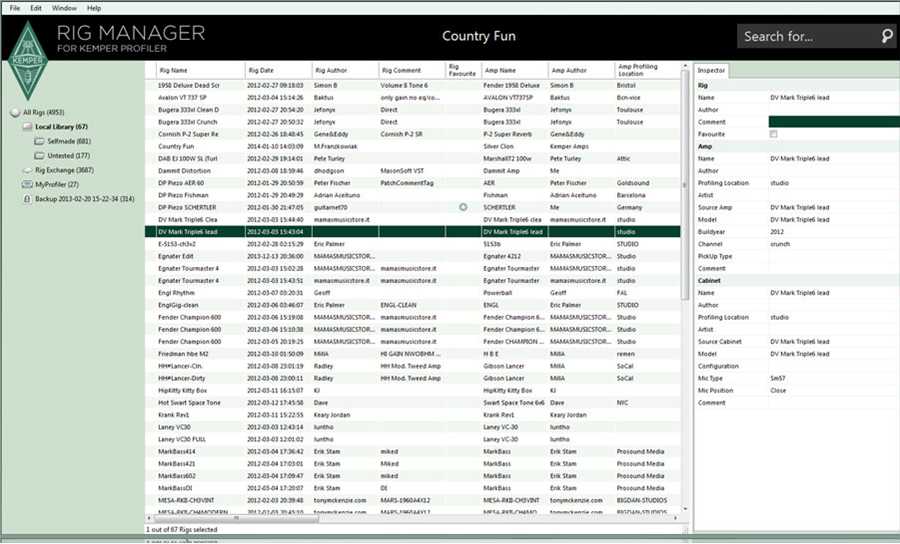Sort by Rig Author column header
Viewport: 900px width, 544px height.
click(345, 71)
